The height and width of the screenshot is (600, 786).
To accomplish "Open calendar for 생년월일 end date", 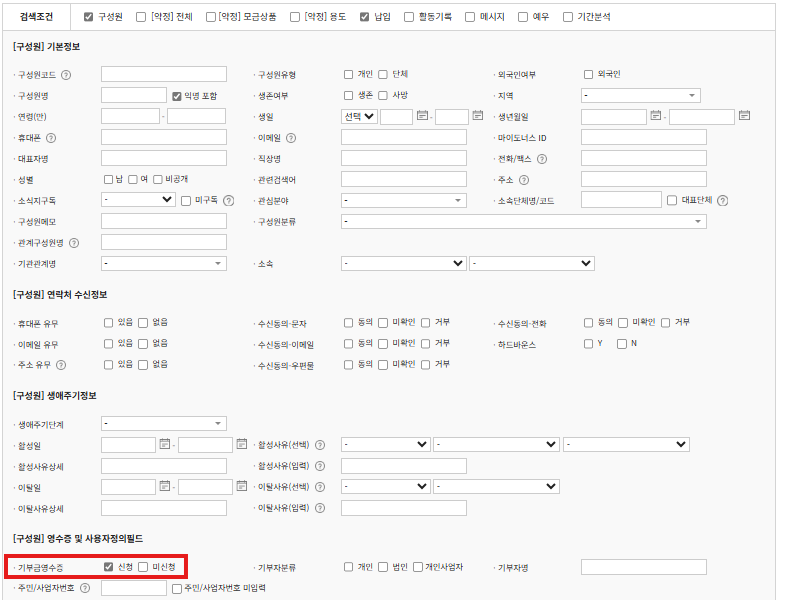I will pos(744,116).
